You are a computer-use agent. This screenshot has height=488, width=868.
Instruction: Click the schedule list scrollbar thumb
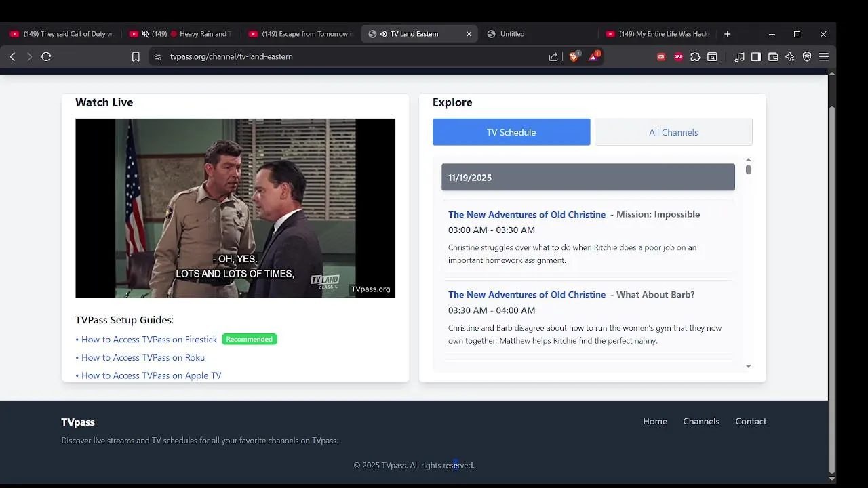coord(748,169)
